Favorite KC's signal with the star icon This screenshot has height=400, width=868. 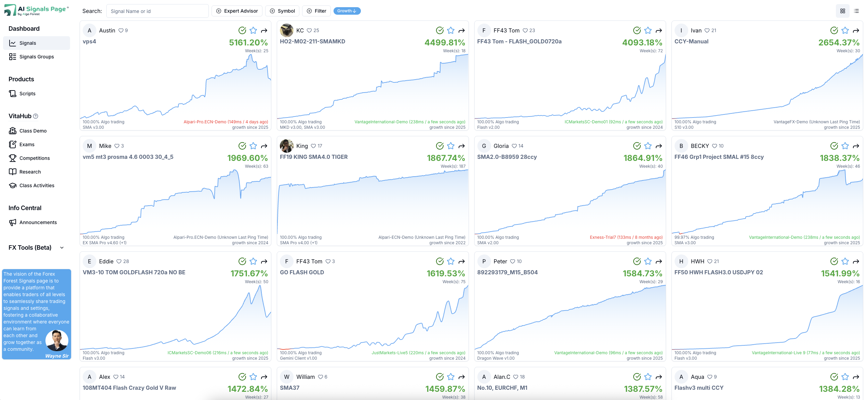click(451, 30)
